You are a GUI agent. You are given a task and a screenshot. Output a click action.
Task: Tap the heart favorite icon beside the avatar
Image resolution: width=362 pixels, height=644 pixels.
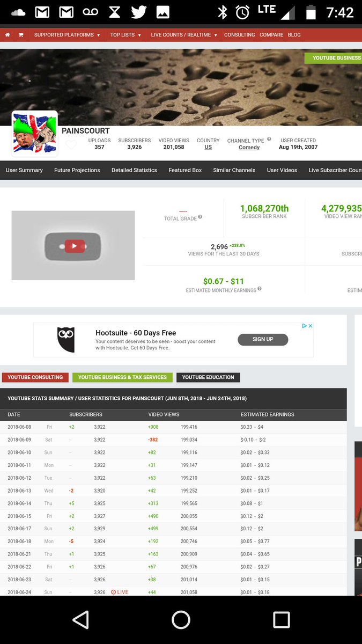click(71, 145)
